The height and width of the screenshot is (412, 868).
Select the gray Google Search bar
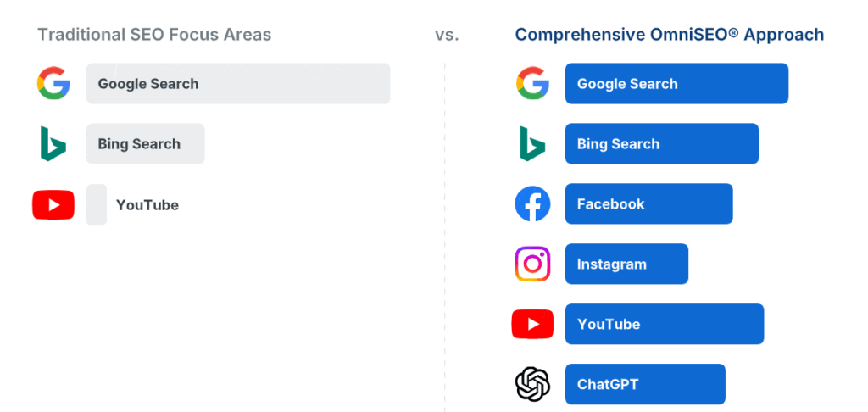click(238, 83)
